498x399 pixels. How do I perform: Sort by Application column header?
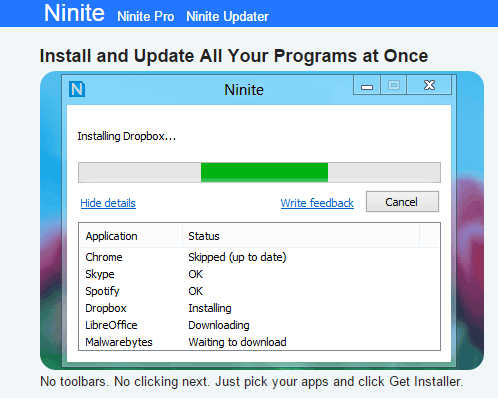click(131, 236)
